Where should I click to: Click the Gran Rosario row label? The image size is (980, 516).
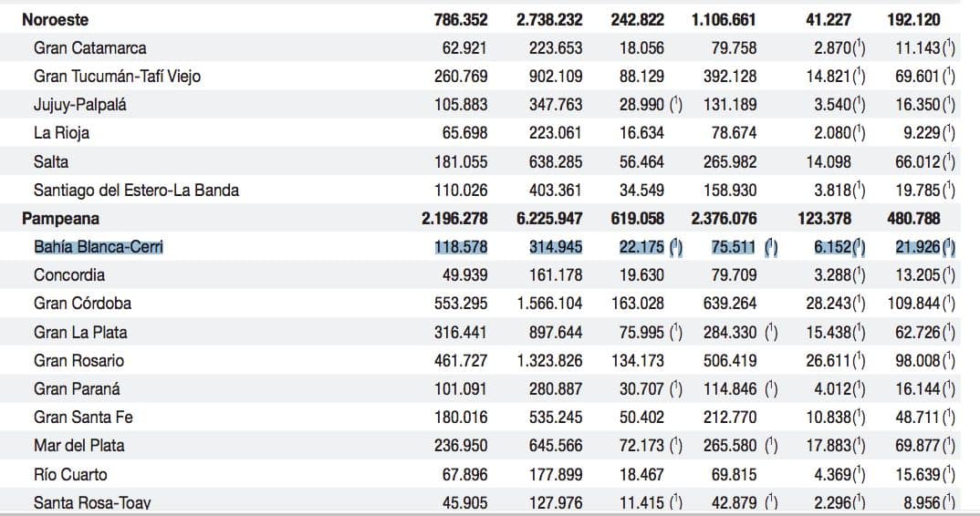78,360
